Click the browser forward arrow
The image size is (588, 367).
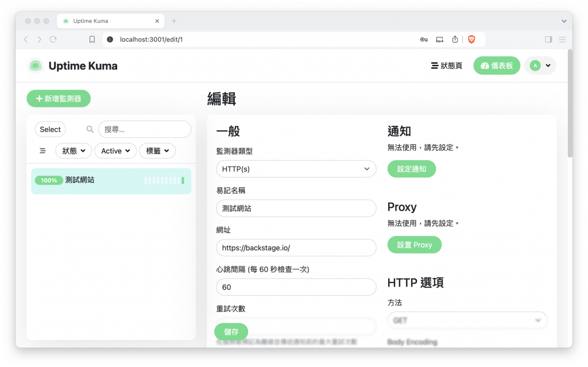[x=40, y=40]
